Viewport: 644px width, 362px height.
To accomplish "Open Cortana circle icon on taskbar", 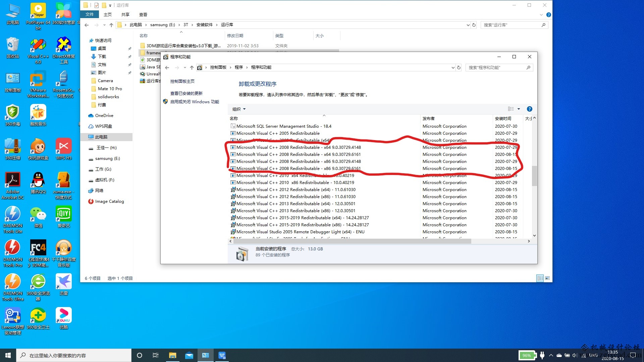I will [140, 355].
